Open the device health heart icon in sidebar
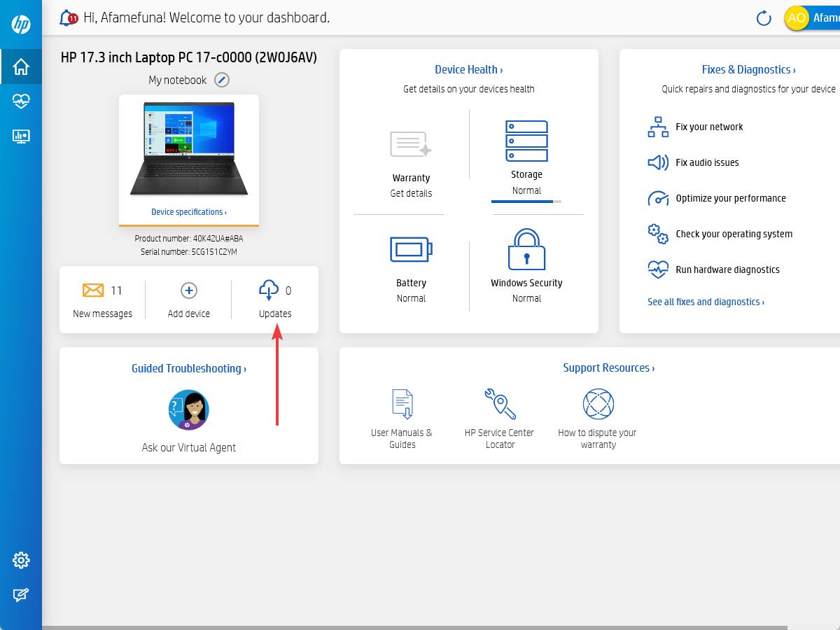The width and height of the screenshot is (840, 630). tap(21, 101)
